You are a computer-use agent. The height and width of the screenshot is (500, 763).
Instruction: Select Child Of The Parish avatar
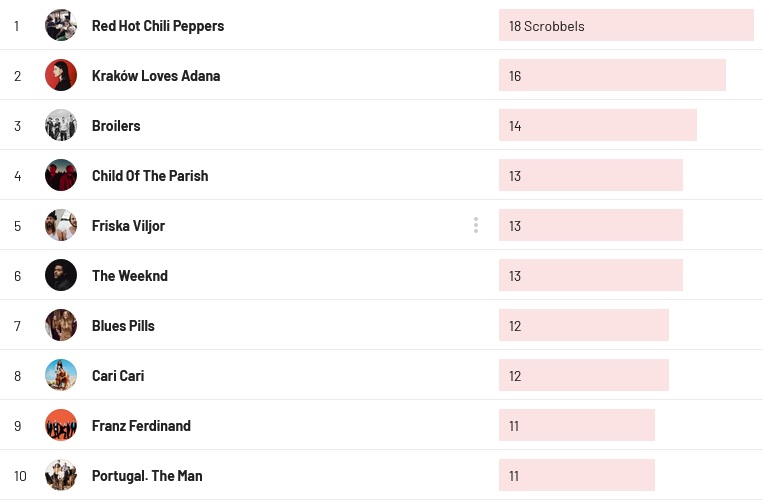point(61,175)
